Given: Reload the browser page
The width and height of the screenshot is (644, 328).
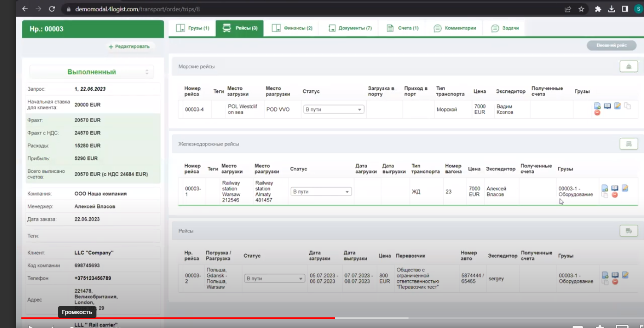Looking at the screenshot, I should [52, 9].
